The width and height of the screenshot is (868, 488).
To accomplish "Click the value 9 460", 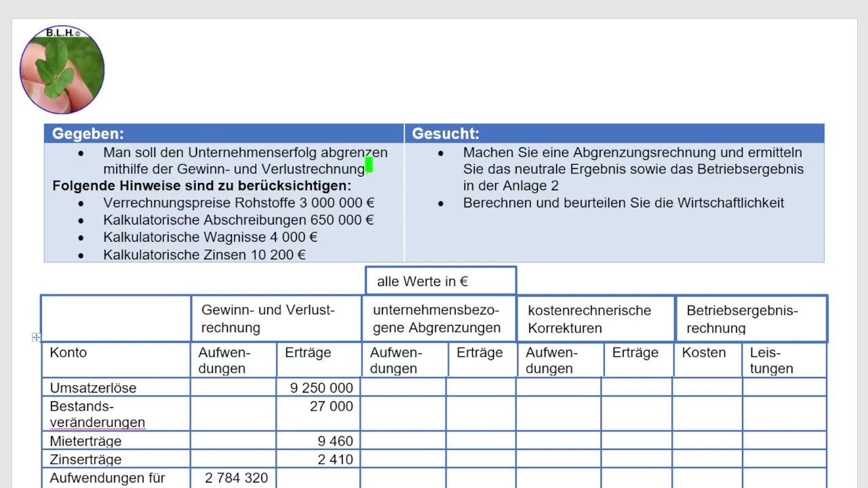I will pos(336,441).
